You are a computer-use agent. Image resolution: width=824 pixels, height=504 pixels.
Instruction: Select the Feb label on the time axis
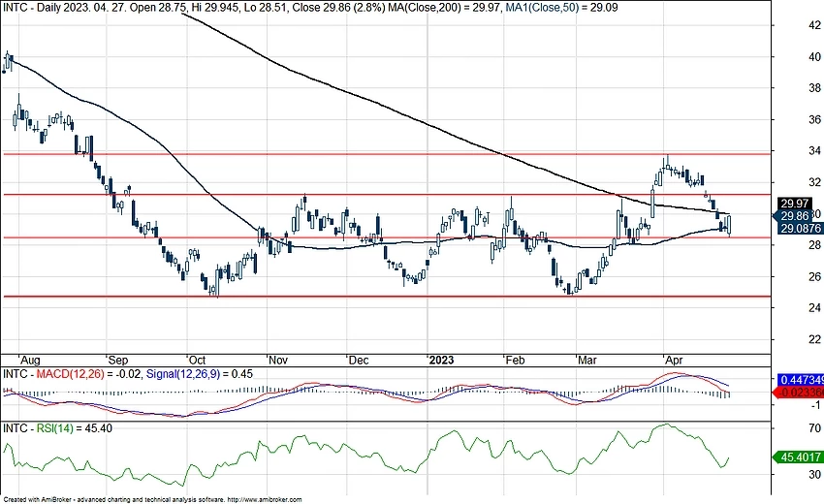point(515,361)
